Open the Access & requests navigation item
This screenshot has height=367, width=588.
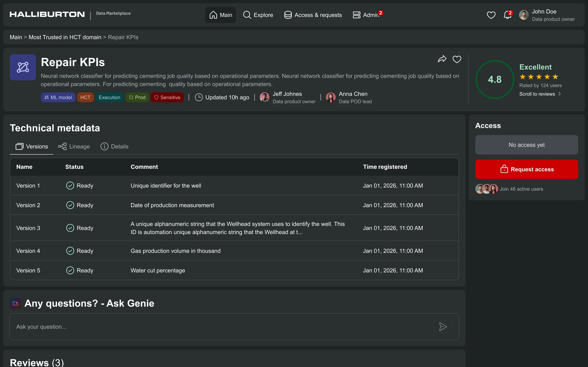coord(313,15)
